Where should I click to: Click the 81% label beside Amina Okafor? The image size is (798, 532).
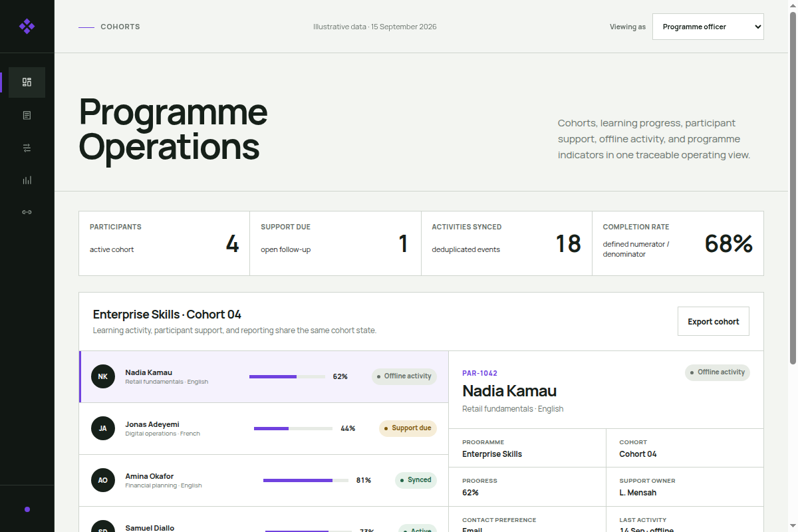(364, 480)
